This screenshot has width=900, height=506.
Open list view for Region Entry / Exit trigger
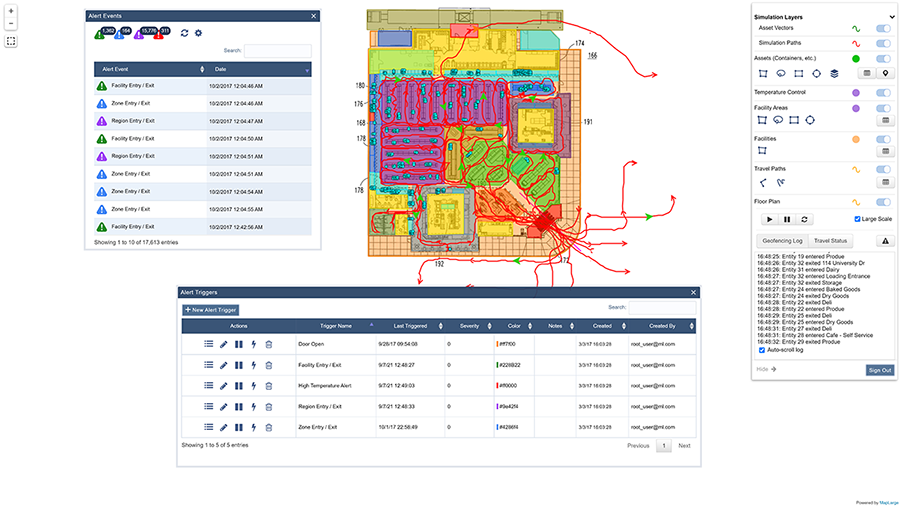209,407
